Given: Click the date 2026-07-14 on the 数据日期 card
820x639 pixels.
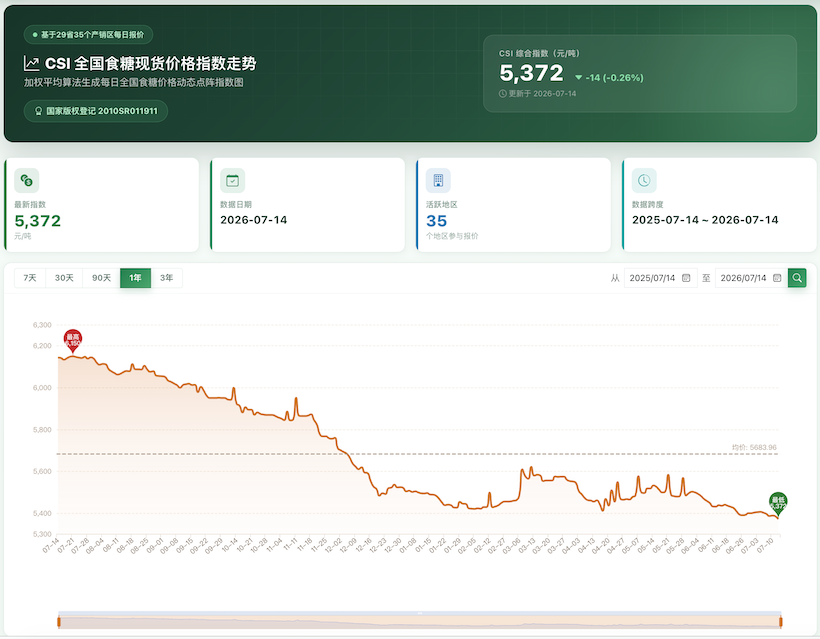Looking at the screenshot, I should [x=254, y=220].
